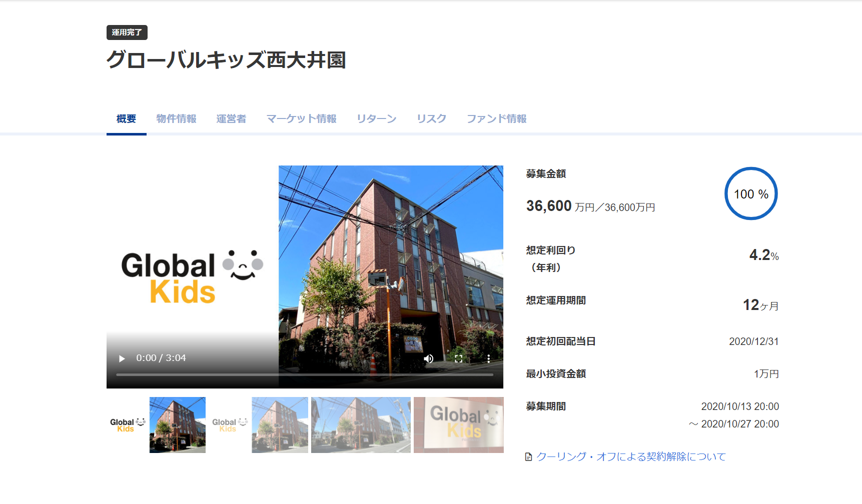Image resolution: width=862 pixels, height=504 pixels.
Task: Click the 12ヶ月 operation period value
Action: pyautogui.click(x=760, y=305)
